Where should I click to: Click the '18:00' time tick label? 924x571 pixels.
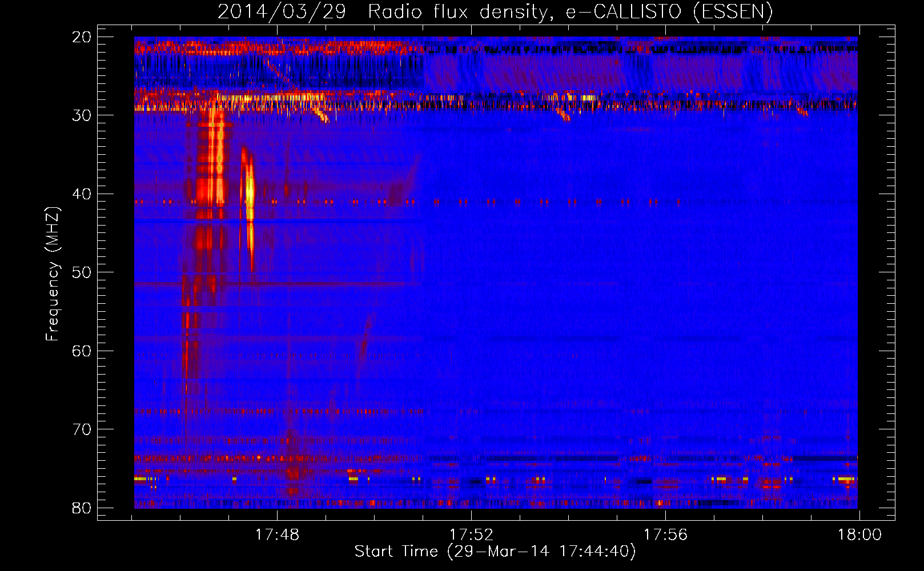tap(859, 535)
